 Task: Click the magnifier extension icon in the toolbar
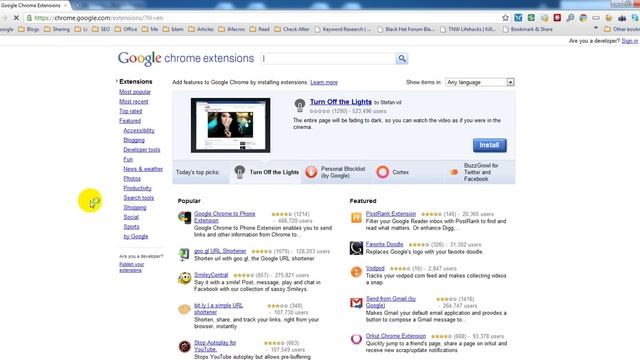(570, 18)
